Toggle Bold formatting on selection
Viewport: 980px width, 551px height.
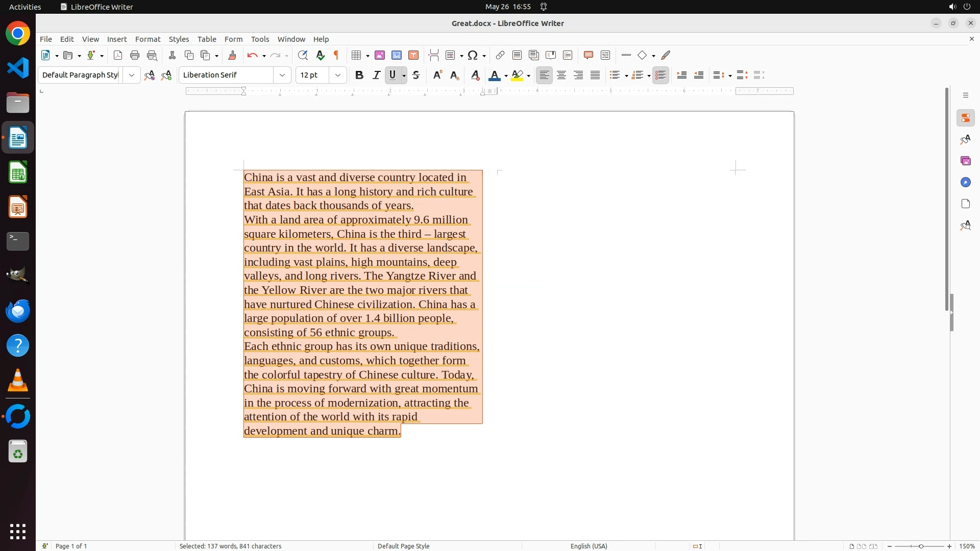pyautogui.click(x=359, y=75)
